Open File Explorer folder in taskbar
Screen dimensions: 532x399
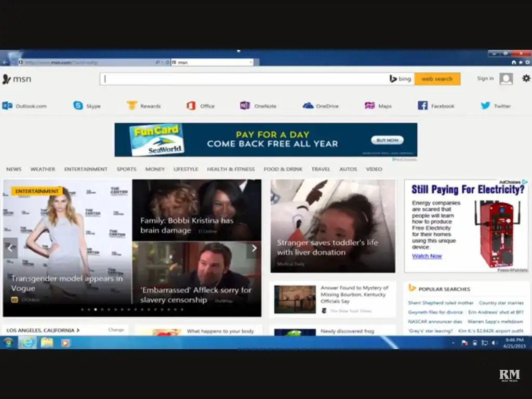click(x=47, y=343)
